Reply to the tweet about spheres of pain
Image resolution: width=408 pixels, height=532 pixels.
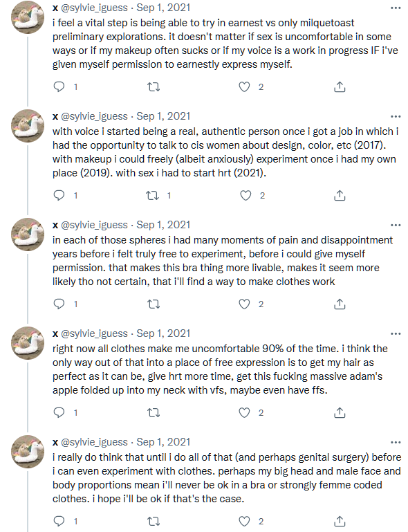click(59, 304)
